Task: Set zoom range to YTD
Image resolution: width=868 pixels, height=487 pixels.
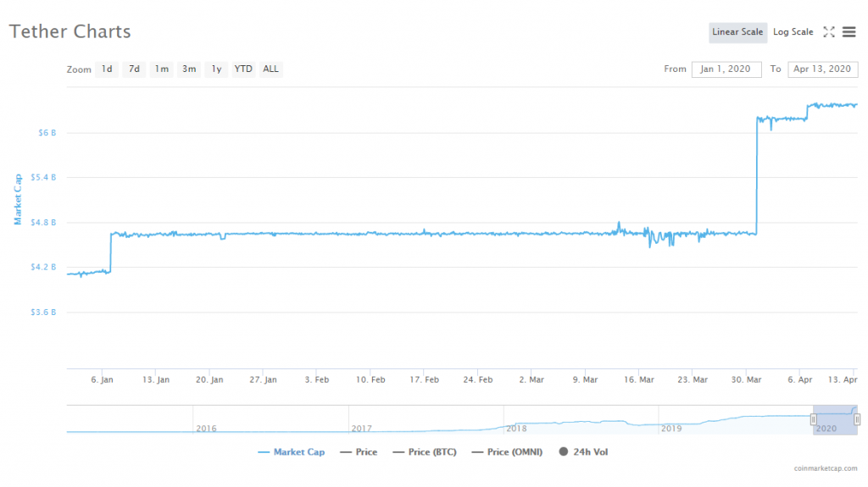Action: tap(243, 69)
